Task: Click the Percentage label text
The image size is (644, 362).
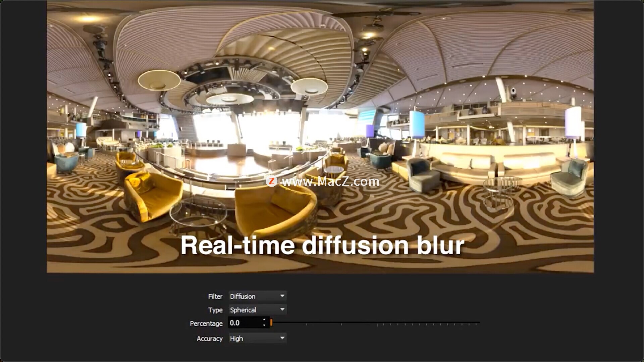Action: pyautogui.click(x=206, y=323)
